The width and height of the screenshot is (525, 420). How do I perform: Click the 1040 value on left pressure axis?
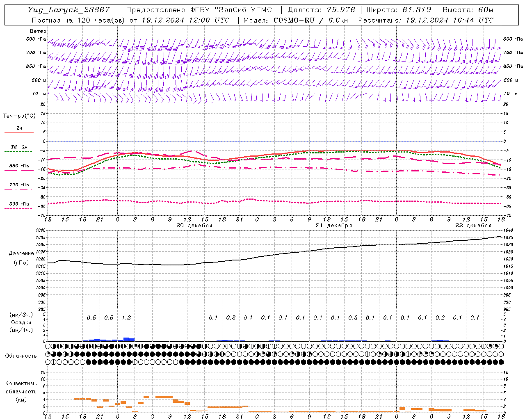[x=40, y=231]
